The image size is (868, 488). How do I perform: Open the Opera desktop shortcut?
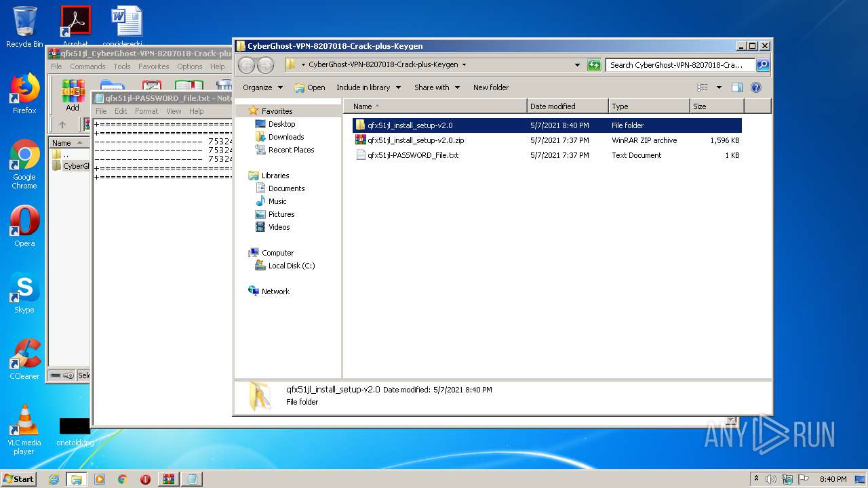click(x=24, y=226)
